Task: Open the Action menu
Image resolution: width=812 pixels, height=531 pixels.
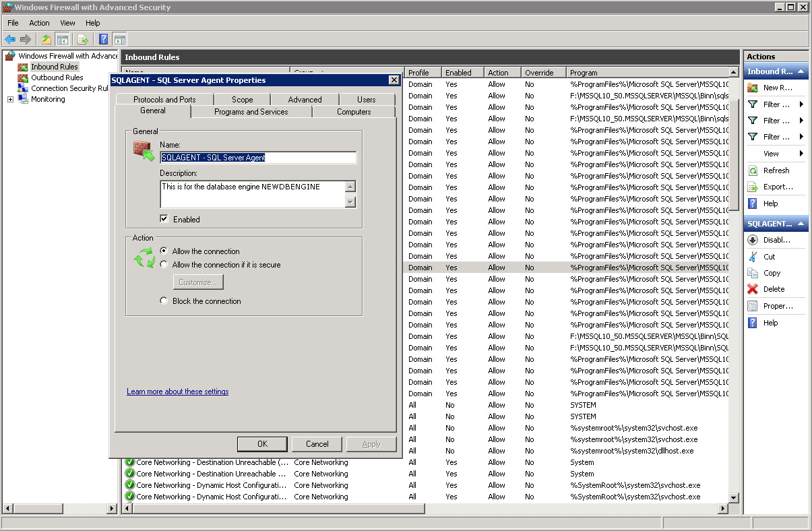Action: click(x=39, y=23)
